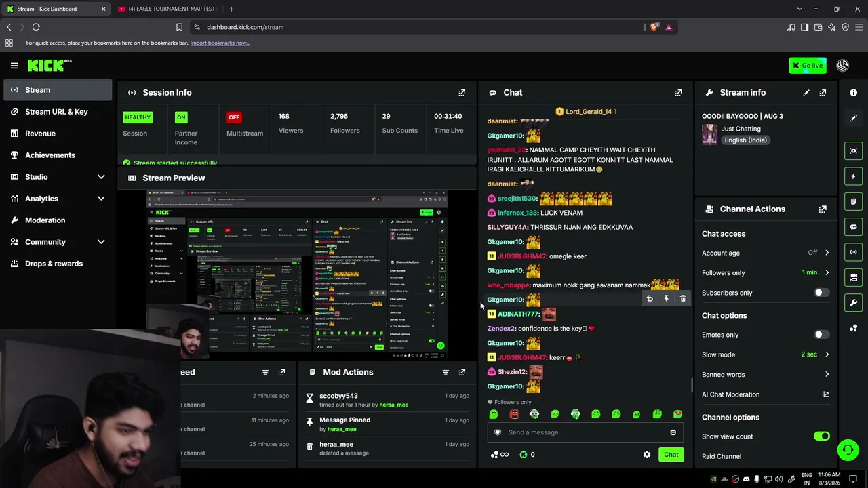Click the Go live button
Screen dimensions: 868x488
click(807, 66)
